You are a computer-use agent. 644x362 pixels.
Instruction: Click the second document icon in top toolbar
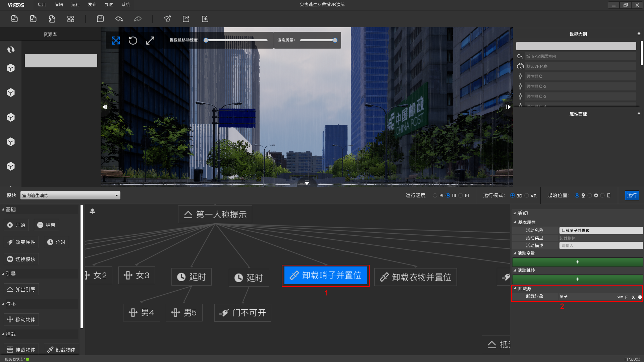[33, 19]
